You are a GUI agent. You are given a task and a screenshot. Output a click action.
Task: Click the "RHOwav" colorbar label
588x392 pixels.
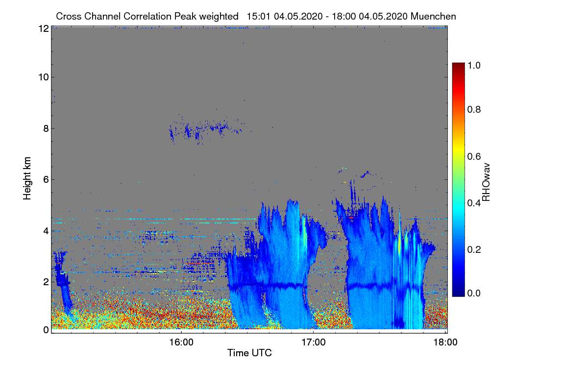coord(486,182)
